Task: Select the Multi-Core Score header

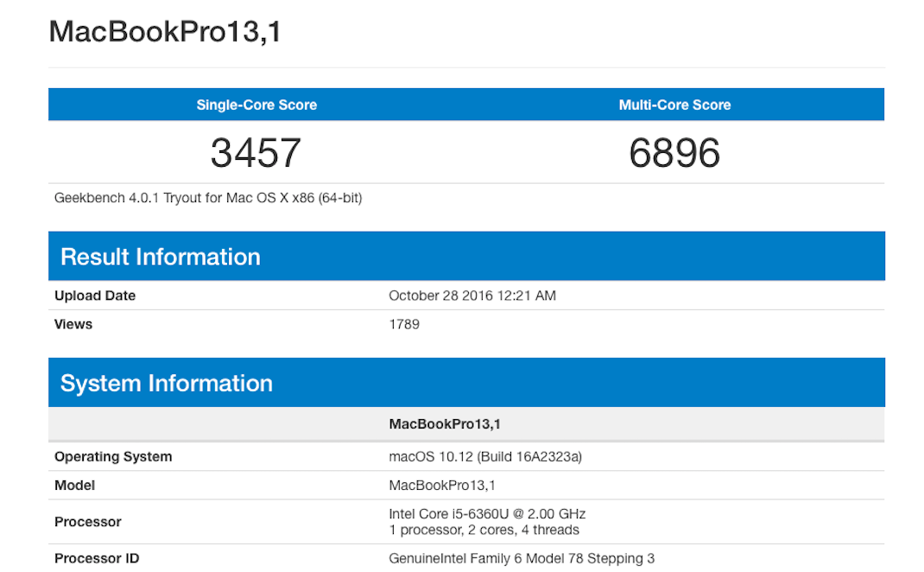Action: coord(674,105)
